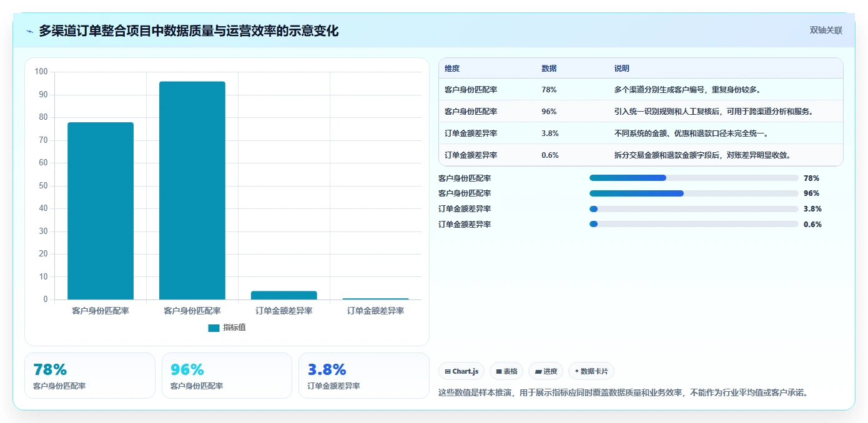Click the 进度 chip
The image size is (868, 423).
(x=546, y=371)
